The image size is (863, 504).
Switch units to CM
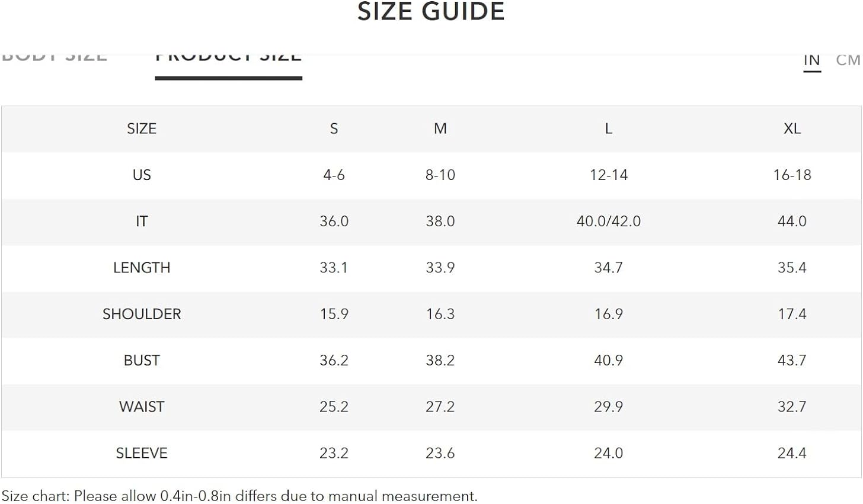[x=848, y=60]
